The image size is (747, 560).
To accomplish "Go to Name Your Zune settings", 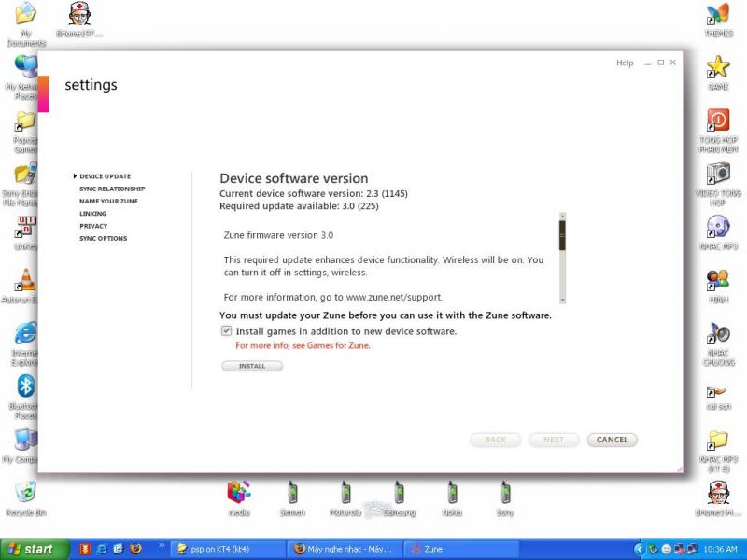I will point(108,201).
